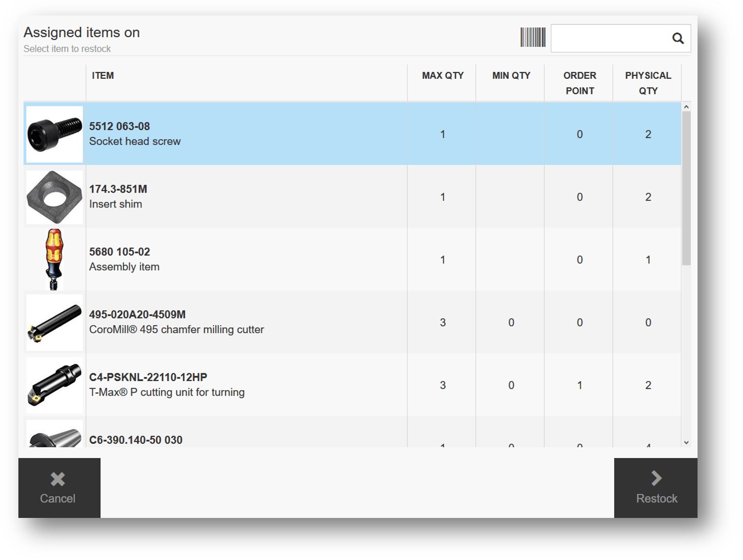Click the magnifying glass search icon
This screenshot has height=560, width=743.
click(678, 38)
